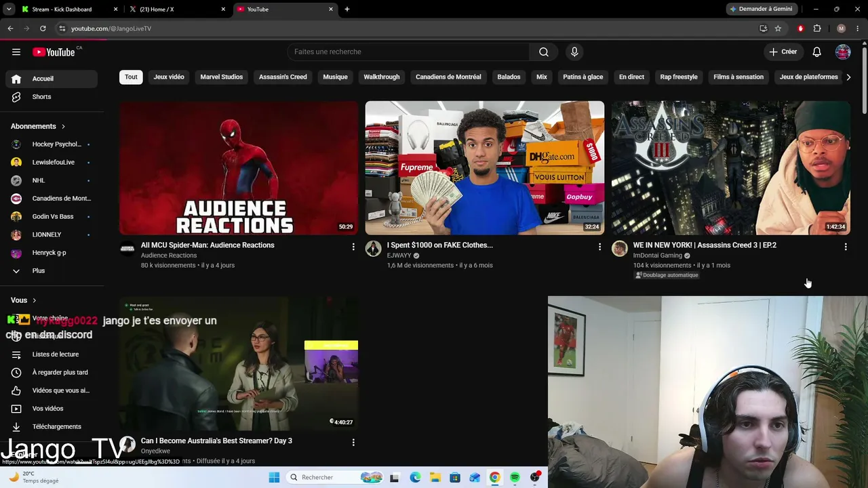Open the Godin Vs Bass subscription
This screenshot has width=868, height=488.
(52, 217)
